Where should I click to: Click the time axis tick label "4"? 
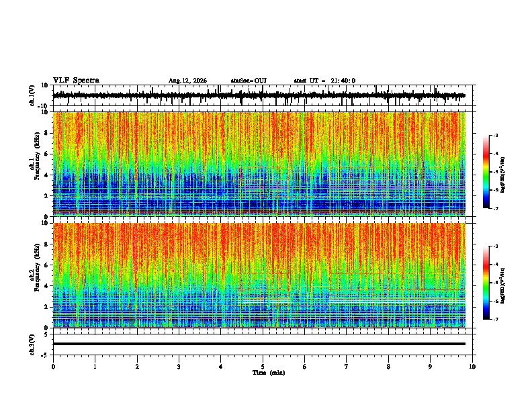pos(221,367)
